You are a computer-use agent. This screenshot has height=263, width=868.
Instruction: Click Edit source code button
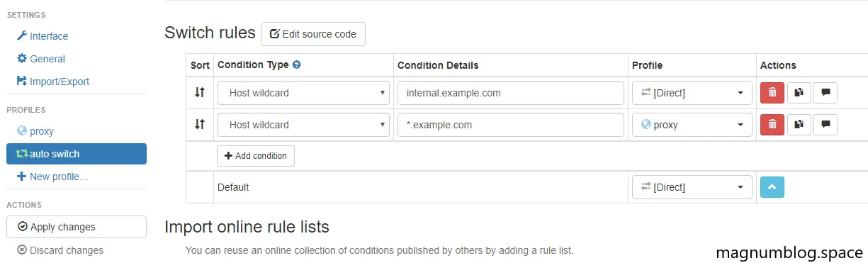point(313,33)
